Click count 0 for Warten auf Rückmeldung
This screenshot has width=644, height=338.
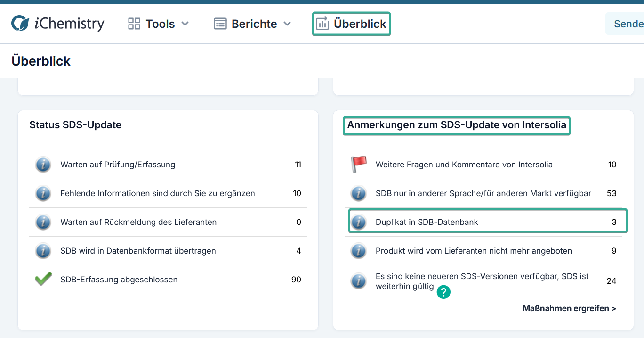299,222
